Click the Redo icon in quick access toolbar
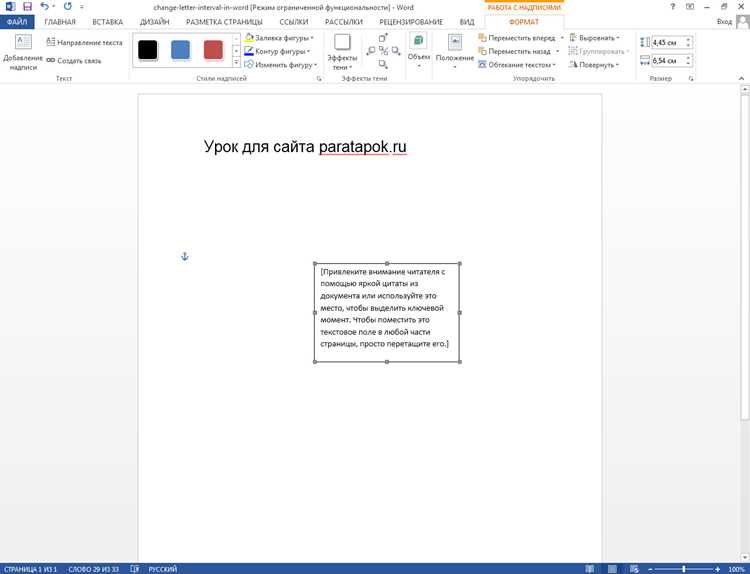Image resolution: width=750 pixels, height=574 pixels. (x=67, y=6)
